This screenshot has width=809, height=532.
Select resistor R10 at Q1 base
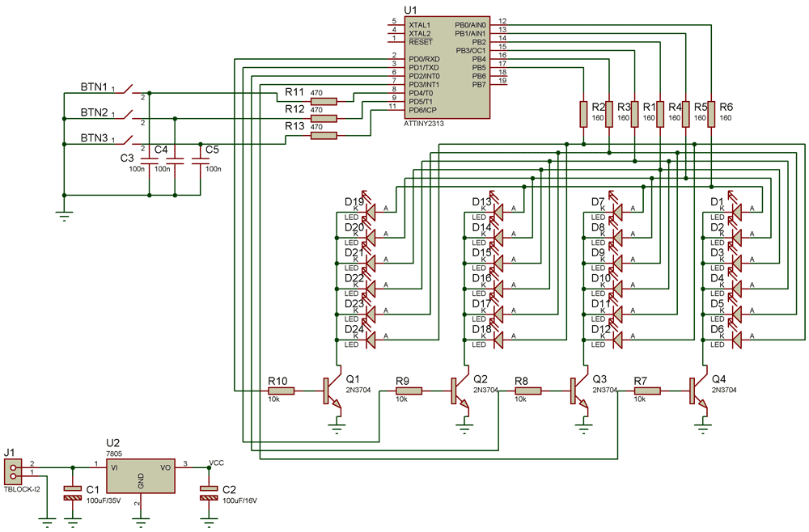282,391
